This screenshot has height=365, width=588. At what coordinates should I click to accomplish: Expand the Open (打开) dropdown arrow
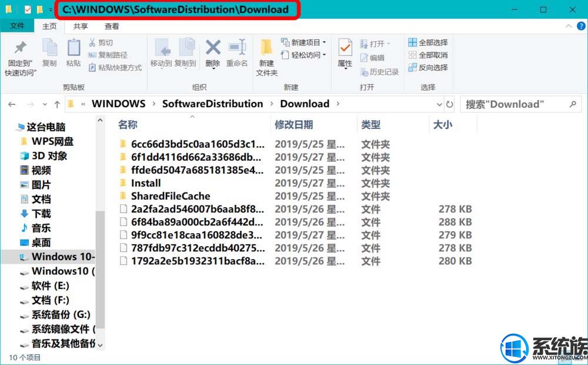pos(389,44)
